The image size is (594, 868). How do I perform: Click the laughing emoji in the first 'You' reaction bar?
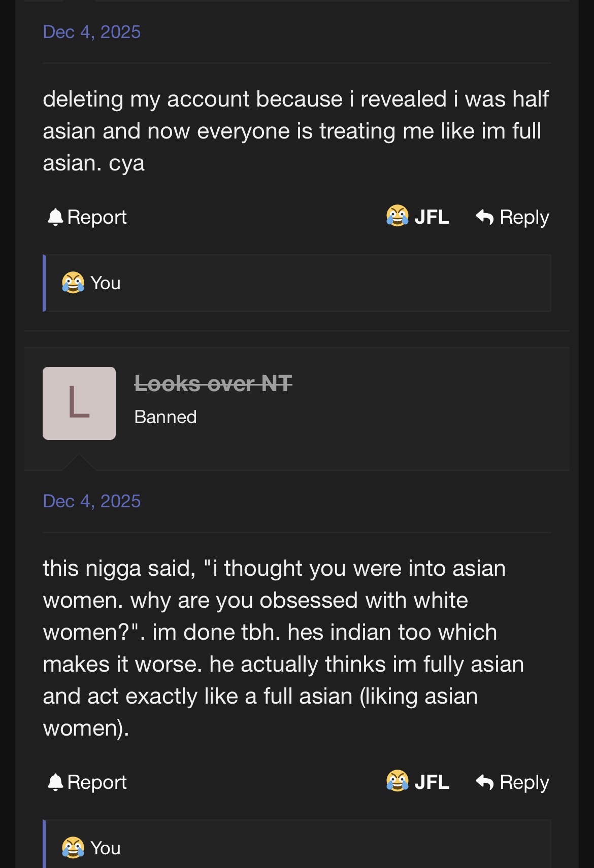(x=73, y=283)
